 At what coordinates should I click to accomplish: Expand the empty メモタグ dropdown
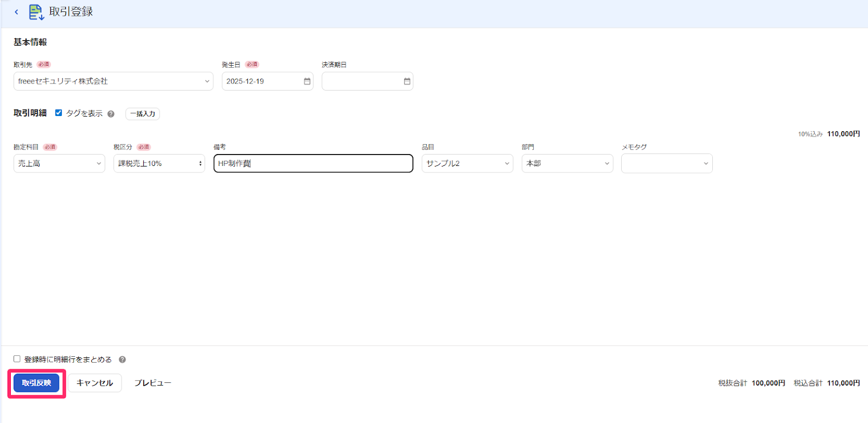(x=667, y=163)
